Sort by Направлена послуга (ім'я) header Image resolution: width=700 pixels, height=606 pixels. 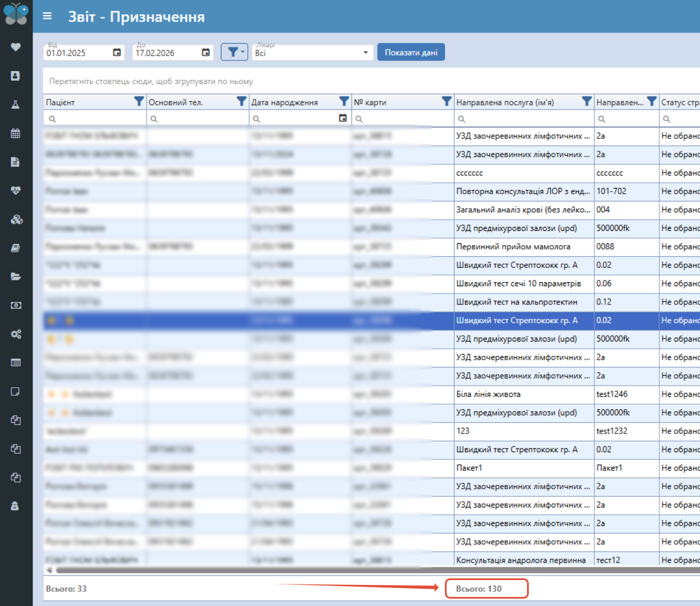pyautogui.click(x=505, y=102)
